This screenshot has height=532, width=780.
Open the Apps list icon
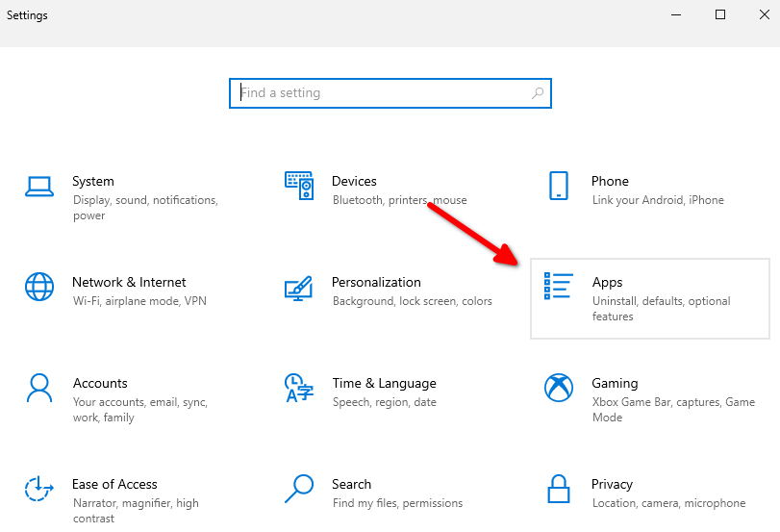tap(559, 286)
